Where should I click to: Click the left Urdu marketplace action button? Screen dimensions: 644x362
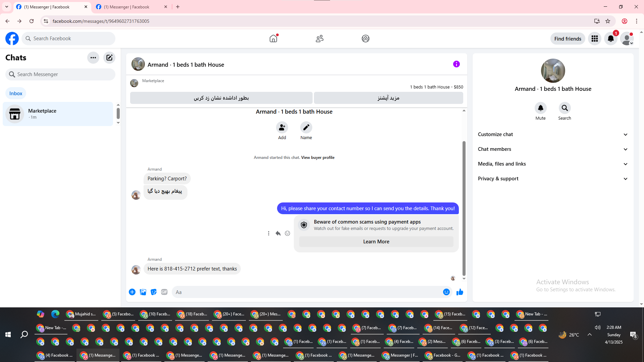(221, 98)
